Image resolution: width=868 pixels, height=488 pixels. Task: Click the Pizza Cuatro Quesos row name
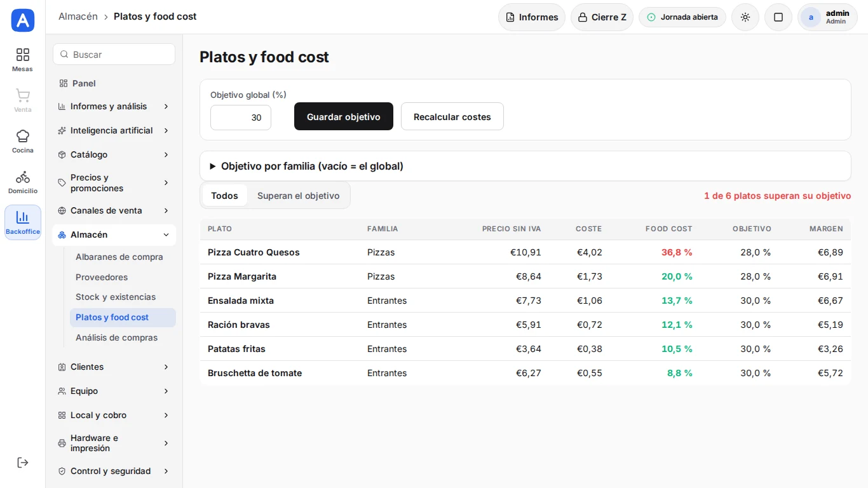click(254, 252)
